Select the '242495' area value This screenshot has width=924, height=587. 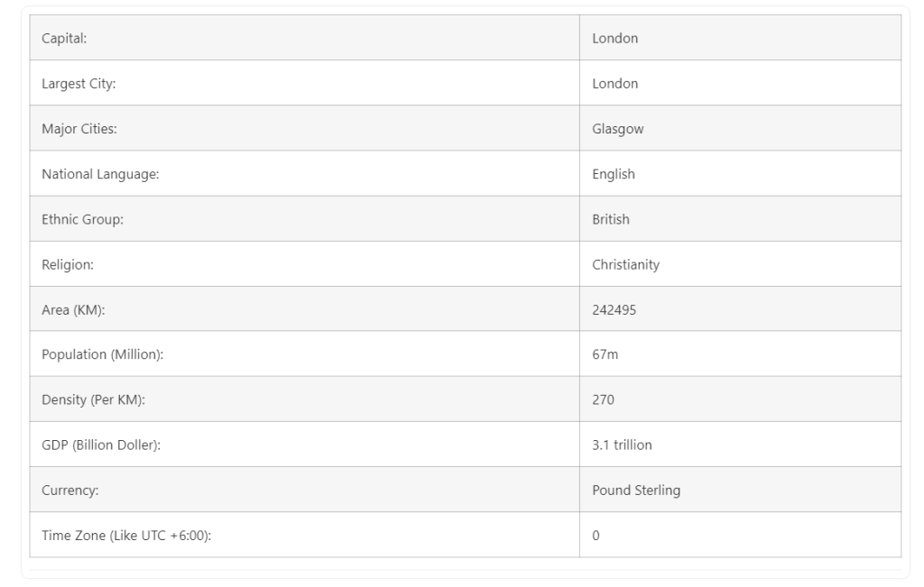click(x=614, y=310)
